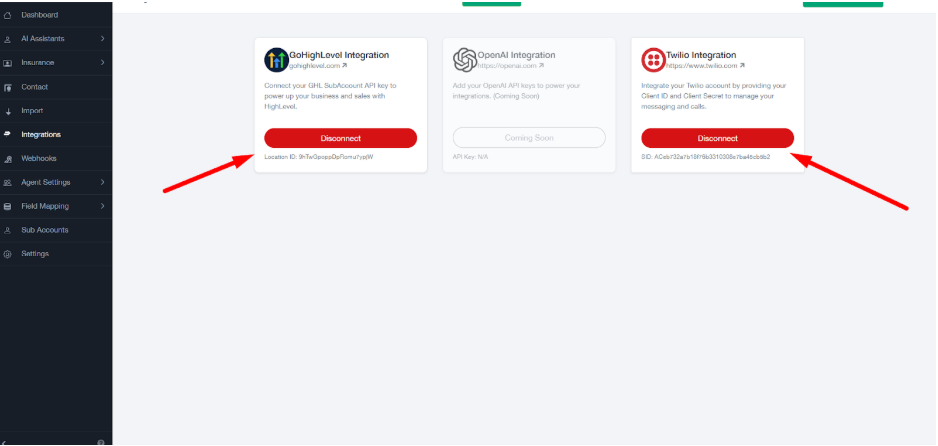Click the Dashboard home icon
Viewport: 938px width, 446px height.
(8, 15)
